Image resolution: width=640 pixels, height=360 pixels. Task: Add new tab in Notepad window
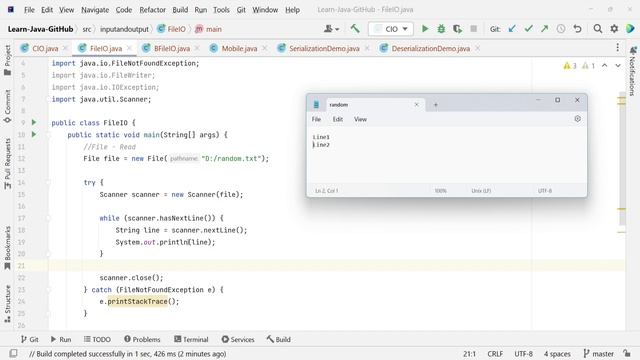point(436,105)
